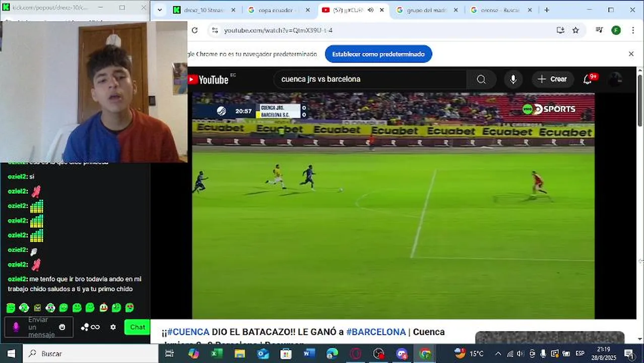The width and height of the screenshot is (644, 363).
Task: Mute the YouTube tab via speaker icon
Action: [x=370, y=10]
